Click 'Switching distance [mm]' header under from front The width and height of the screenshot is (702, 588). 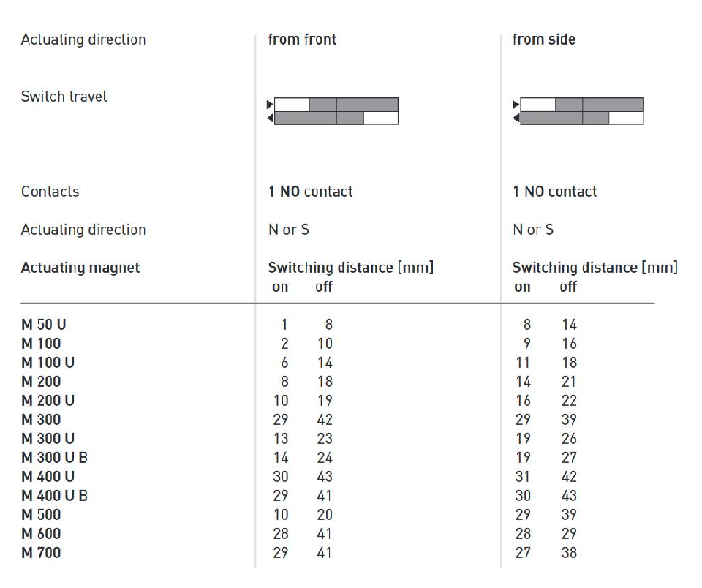coord(350,268)
